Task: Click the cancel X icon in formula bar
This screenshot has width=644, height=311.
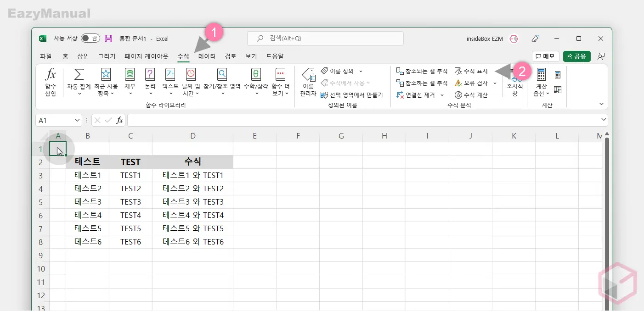Action: [97, 120]
